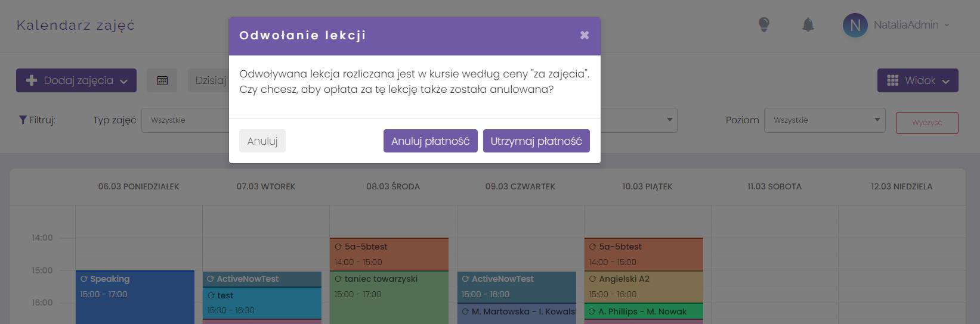Open the notifications bell
980x324 pixels.
click(x=808, y=24)
